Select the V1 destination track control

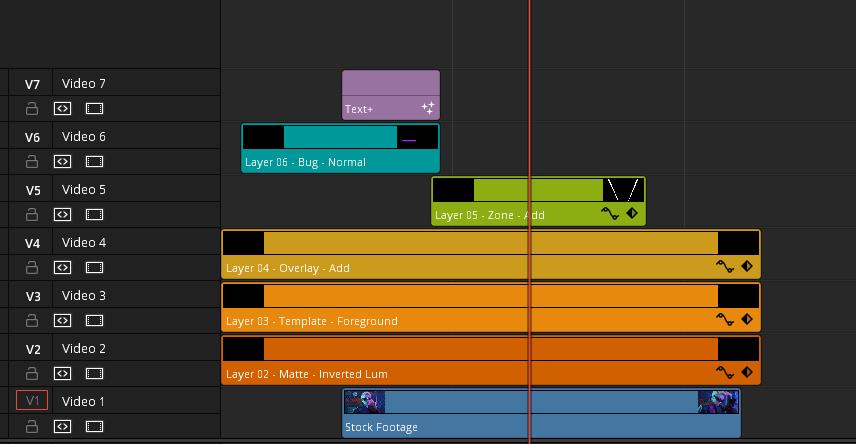pyautogui.click(x=32, y=400)
